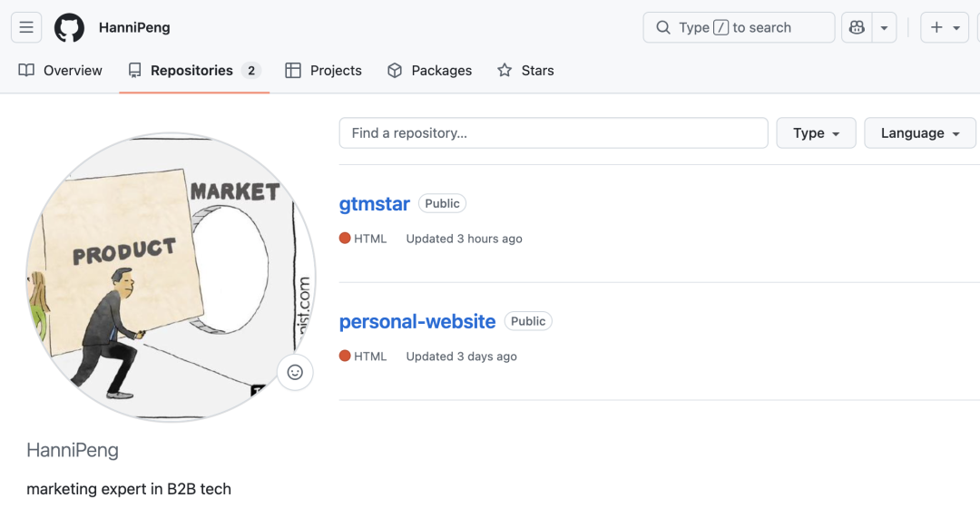
Task: Open the hamburger navigation menu
Action: tap(26, 27)
